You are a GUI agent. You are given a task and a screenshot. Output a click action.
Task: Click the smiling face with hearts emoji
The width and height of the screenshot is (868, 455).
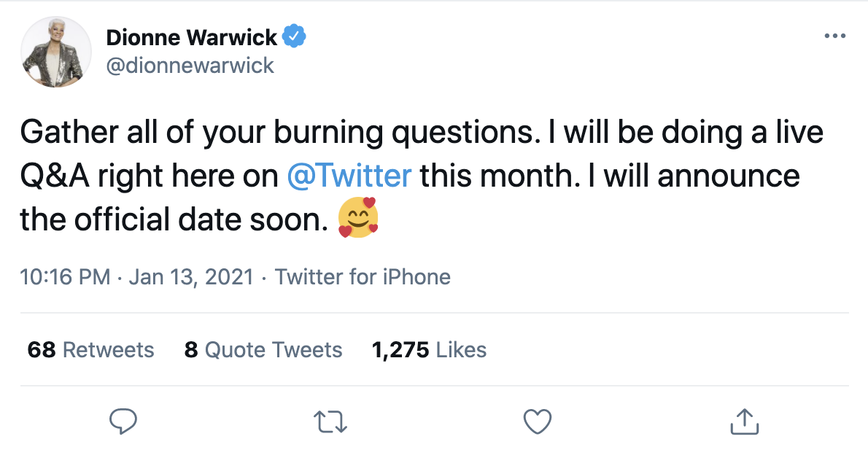(x=358, y=218)
